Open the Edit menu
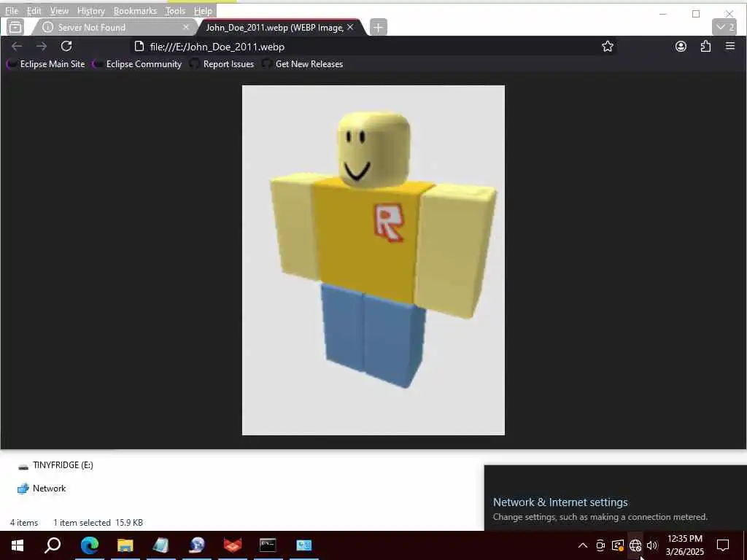Screen dimensions: 747x560 tap(34, 10)
